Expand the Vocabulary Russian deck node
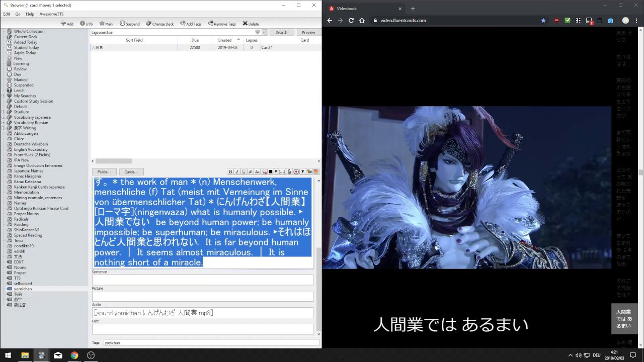The image size is (644, 362). click(4, 123)
